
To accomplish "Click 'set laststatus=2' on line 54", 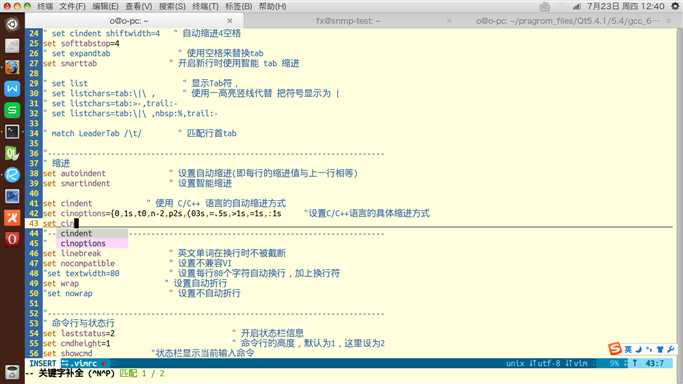I will click(79, 333).
